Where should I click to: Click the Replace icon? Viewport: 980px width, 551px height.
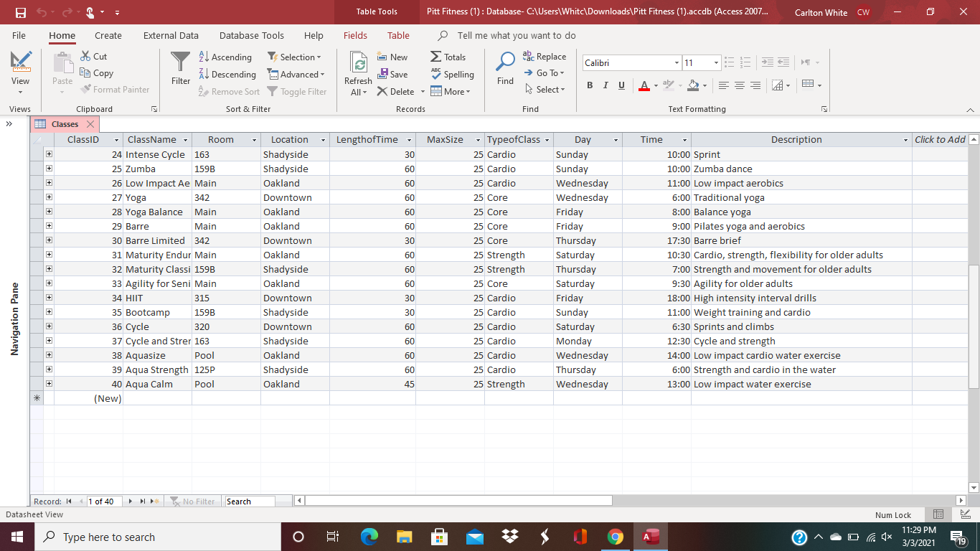coord(544,56)
